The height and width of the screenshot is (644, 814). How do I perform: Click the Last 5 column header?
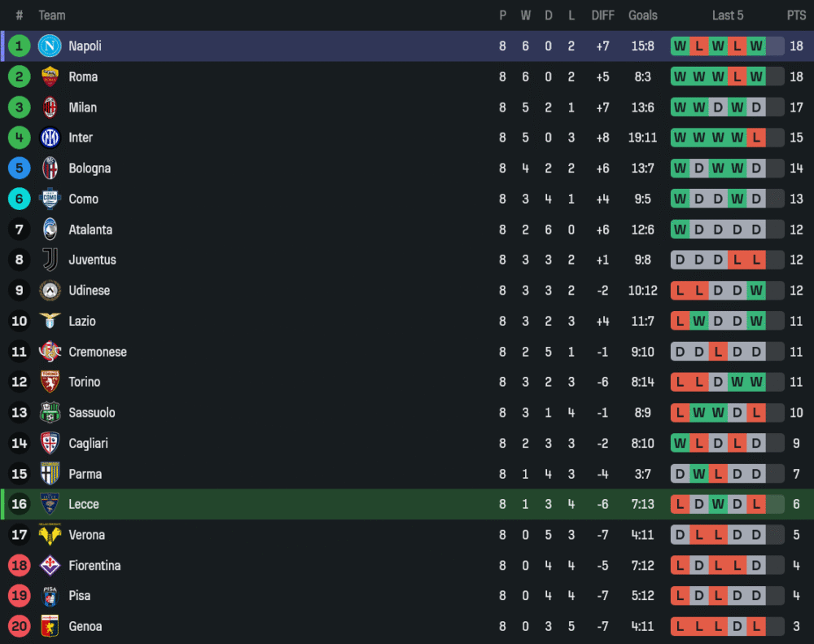tap(727, 15)
